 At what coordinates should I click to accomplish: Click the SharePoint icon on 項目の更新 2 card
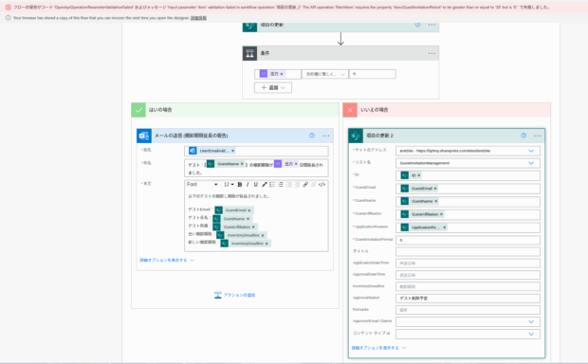pyautogui.click(x=356, y=136)
